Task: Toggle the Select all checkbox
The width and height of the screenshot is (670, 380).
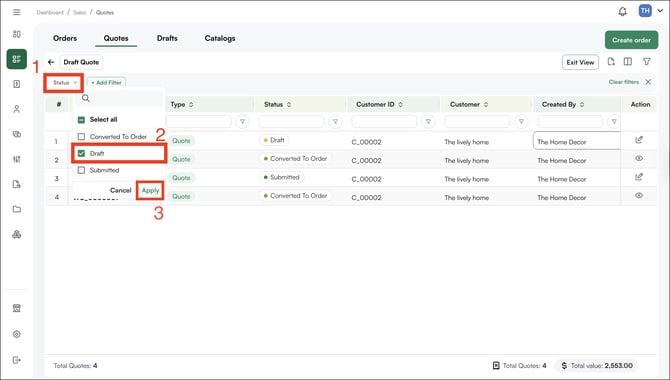Action: click(x=81, y=120)
